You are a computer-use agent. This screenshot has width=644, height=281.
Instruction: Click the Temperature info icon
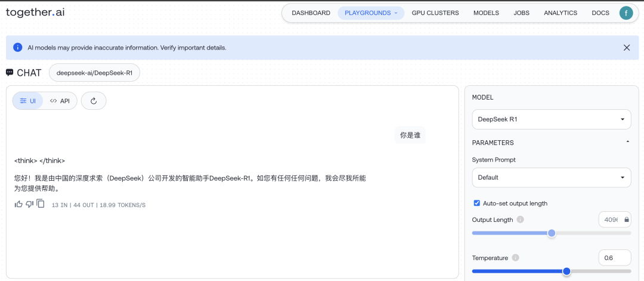[515, 258]
